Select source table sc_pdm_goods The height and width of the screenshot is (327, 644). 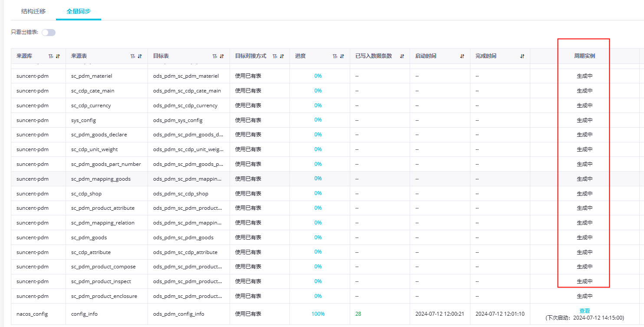[89, 238]
